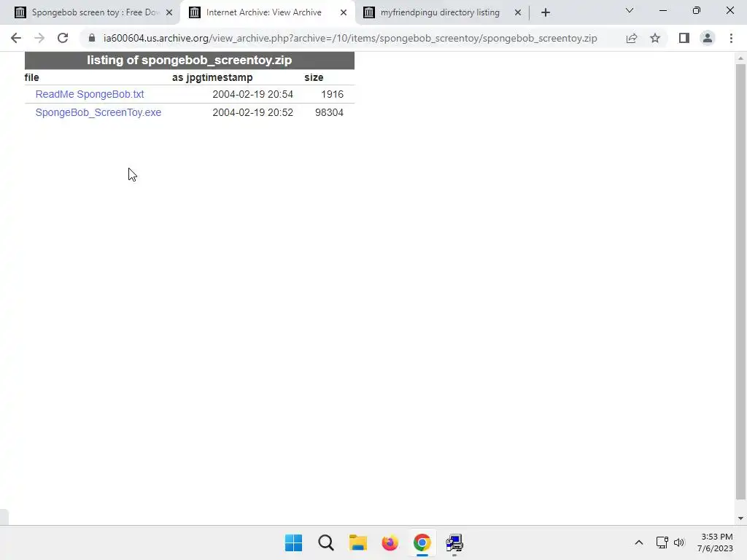Screen dimensions: 747x560
Task: Open a new browser tab
Action: tap(546, 13)
